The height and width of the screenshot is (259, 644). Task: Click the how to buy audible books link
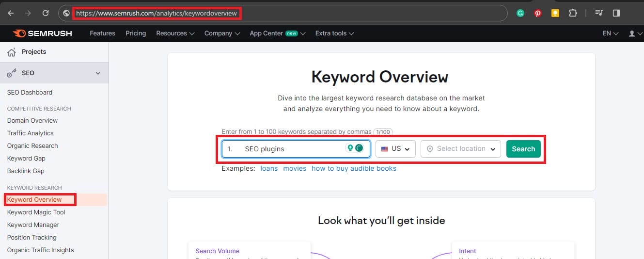354,168
